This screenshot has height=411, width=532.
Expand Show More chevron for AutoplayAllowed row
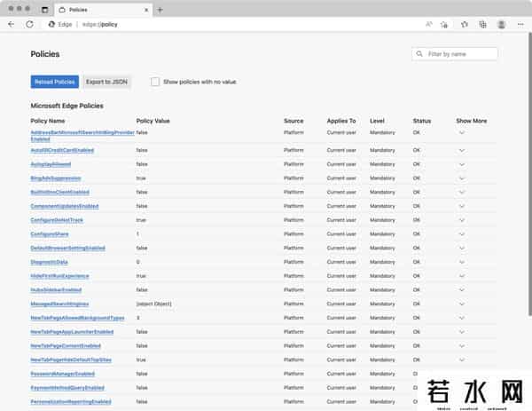pos(462,164)
